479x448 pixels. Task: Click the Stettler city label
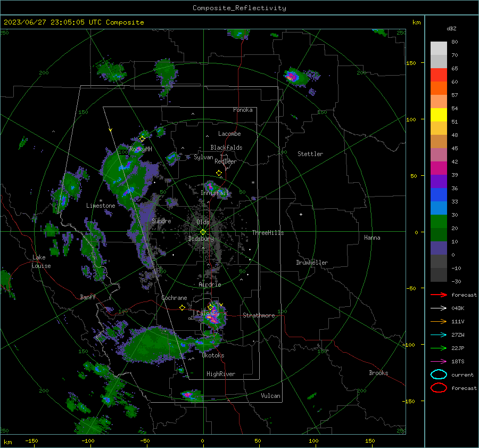[310, 154]
